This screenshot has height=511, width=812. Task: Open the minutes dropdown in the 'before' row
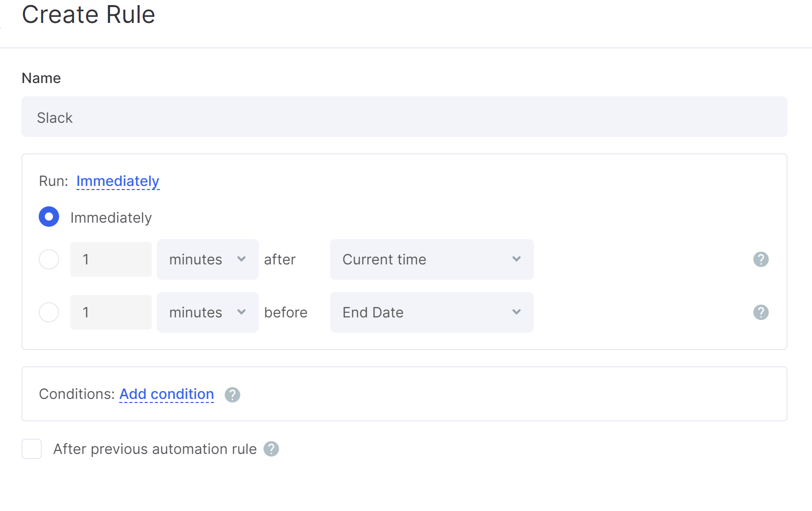coord(208,312)
